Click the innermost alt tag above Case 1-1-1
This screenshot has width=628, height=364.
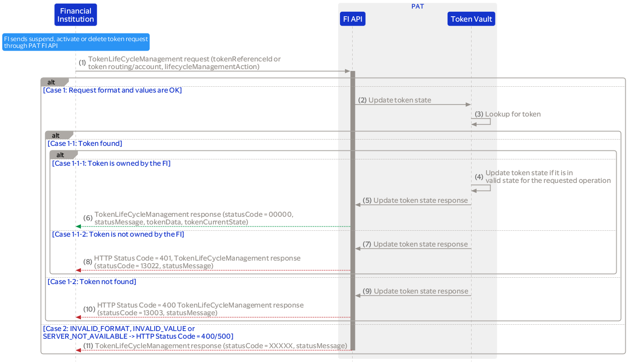[61, 155]
